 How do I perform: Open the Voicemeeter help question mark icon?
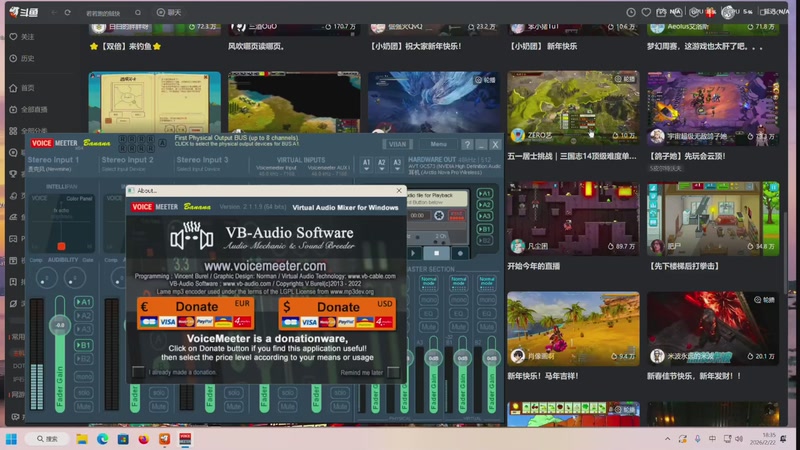[467, 144]
